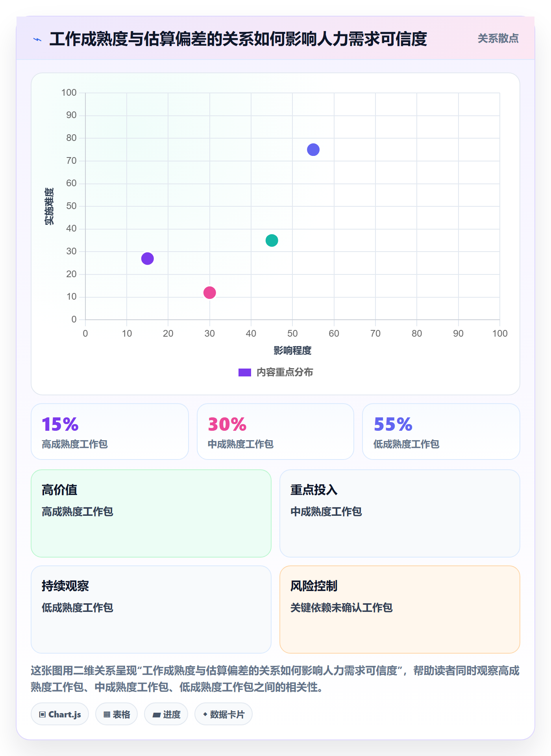Click the bar icon in 进度 tag
Screen dimensions: 551x756
(156, 715)
